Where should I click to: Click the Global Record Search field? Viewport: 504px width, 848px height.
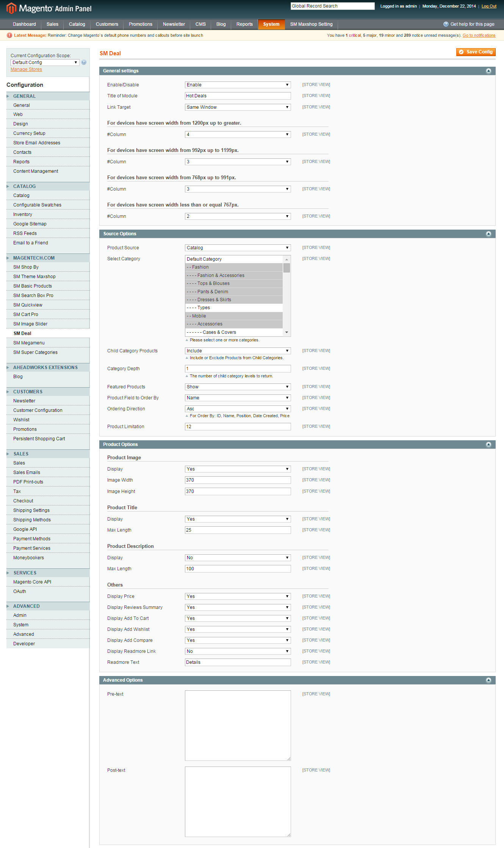click(x=333, y=6)
